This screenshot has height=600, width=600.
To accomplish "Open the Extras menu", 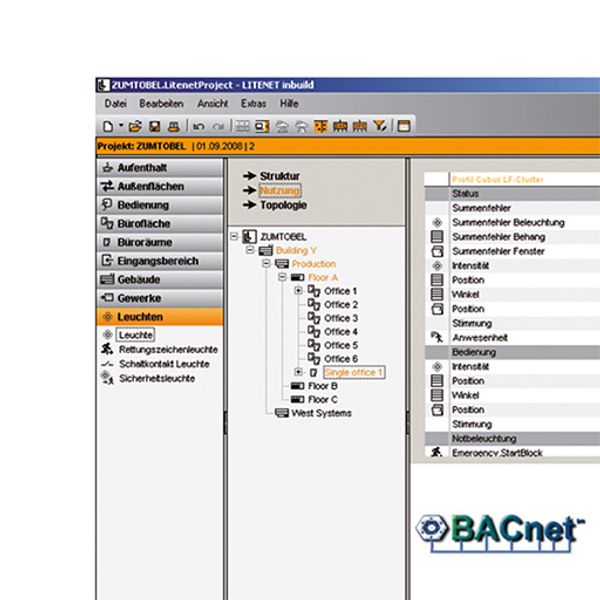I will pos(253,103).
